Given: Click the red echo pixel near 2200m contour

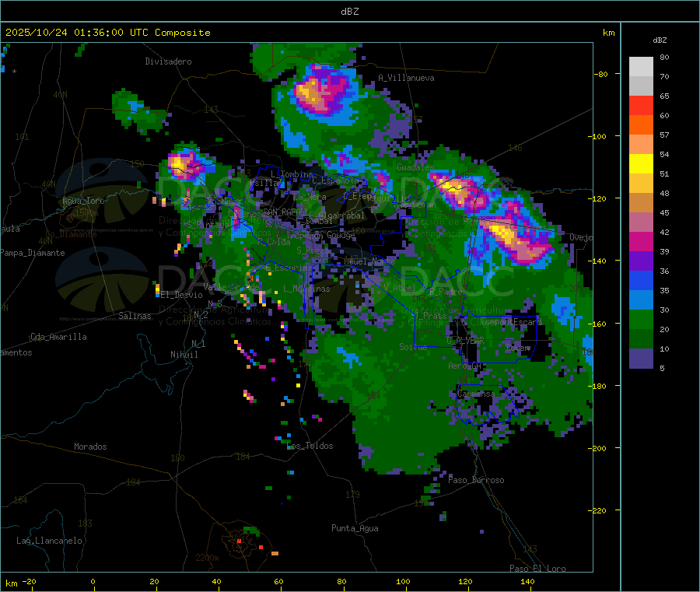Looking at the screenshot, I should click(x=240, y=541).
